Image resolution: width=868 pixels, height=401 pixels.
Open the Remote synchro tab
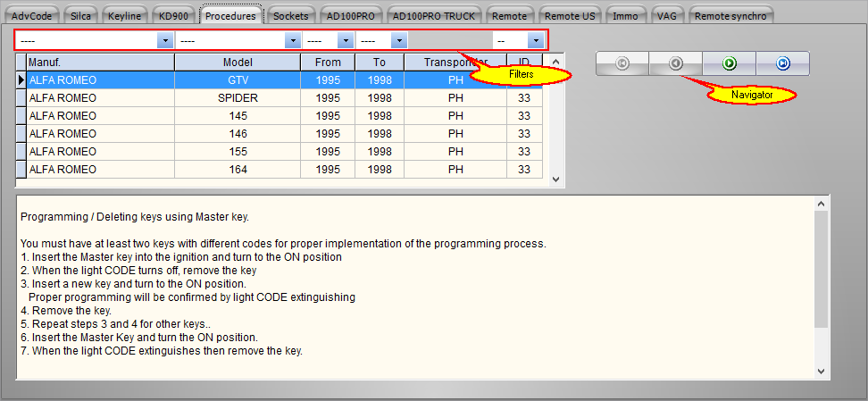730,16
